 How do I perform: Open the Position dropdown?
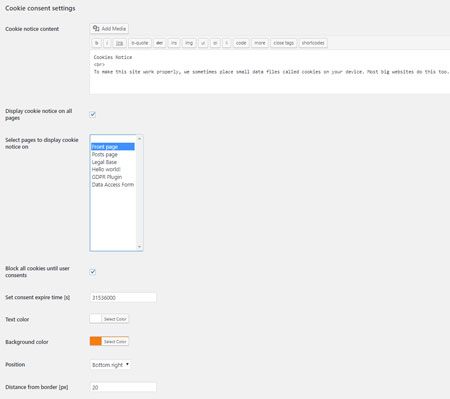[110, 365]
